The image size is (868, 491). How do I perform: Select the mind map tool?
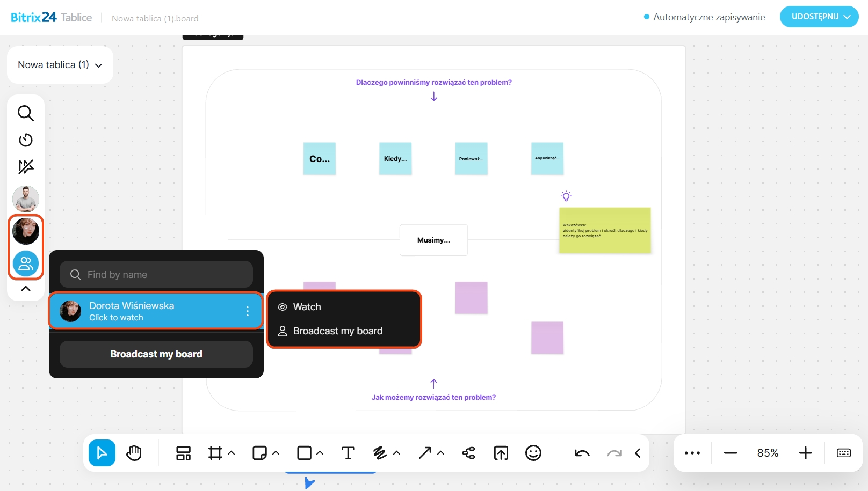[468, 453]
